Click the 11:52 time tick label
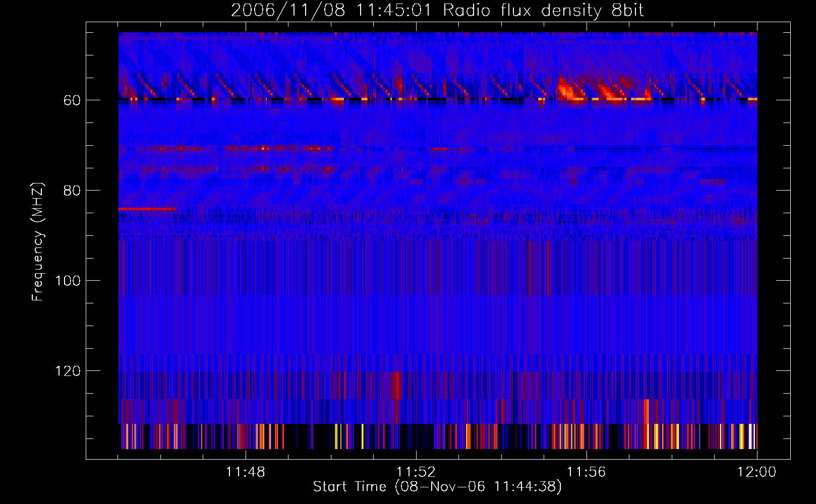Image resolution: width=816 pixels, height=504 pixels. (x=416, y=472)
